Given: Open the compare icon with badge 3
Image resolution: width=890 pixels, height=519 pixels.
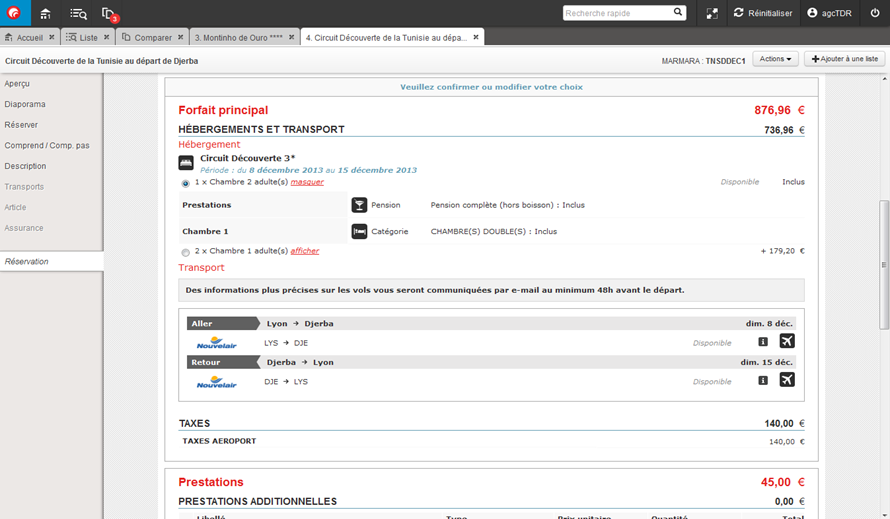Looking at the screenshot, I should click(108, 13).
